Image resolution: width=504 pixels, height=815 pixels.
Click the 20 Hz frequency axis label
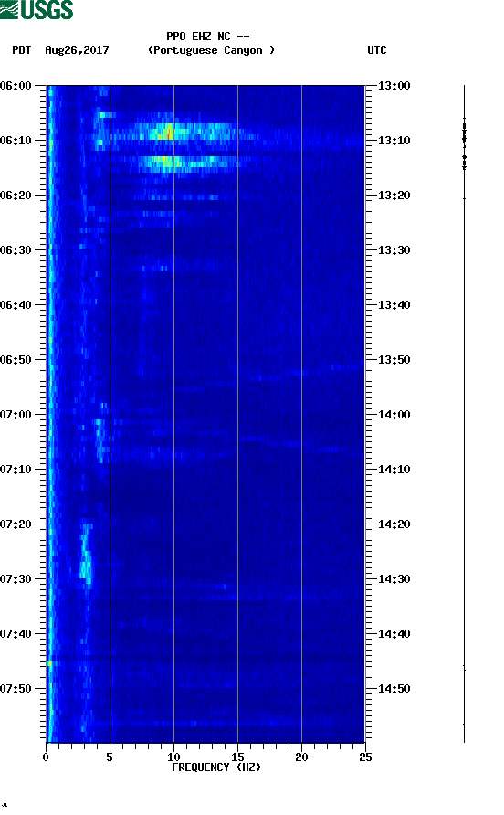point(301,757)
